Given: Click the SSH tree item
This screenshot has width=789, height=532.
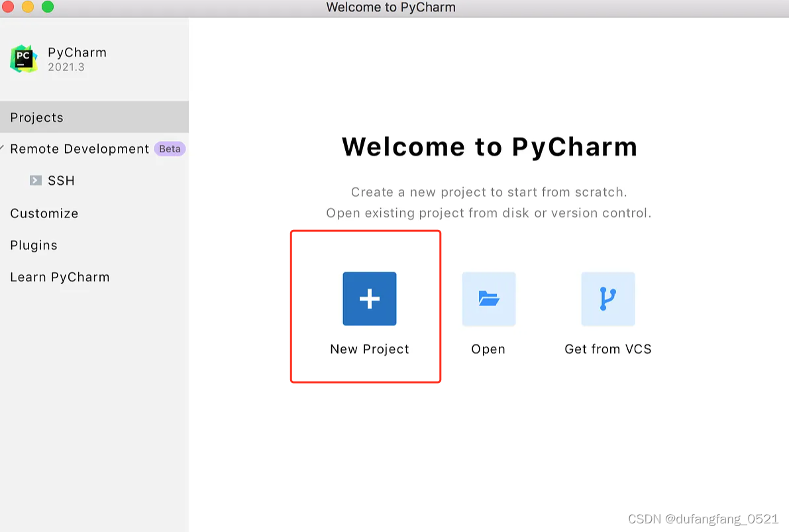Looking at the screenshot, I should point(61,180).
